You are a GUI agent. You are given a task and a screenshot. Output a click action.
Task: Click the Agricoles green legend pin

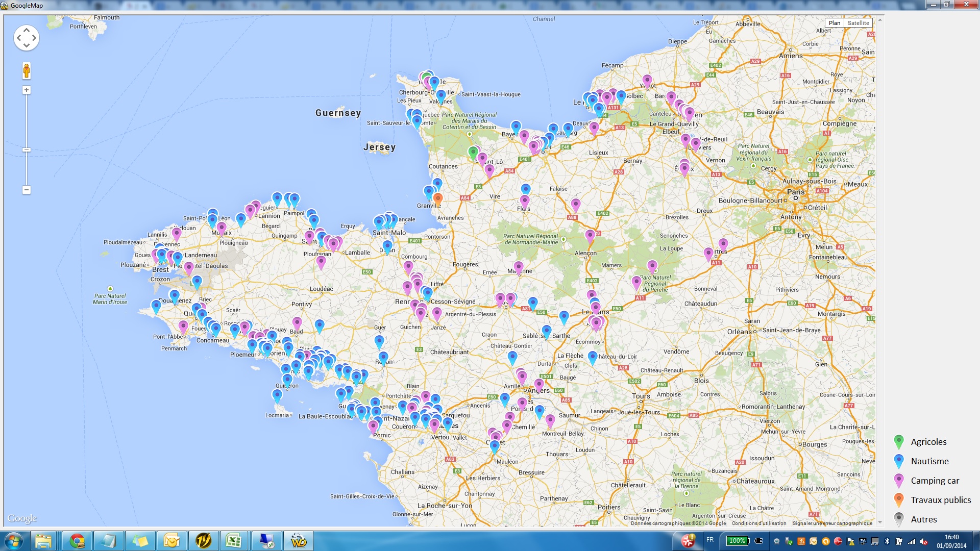click(x=899, y=442)
